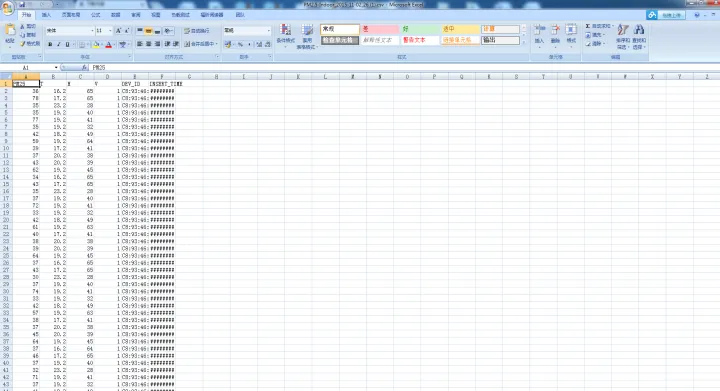Apply the Bad (差) pink cell style

point(380,29)
